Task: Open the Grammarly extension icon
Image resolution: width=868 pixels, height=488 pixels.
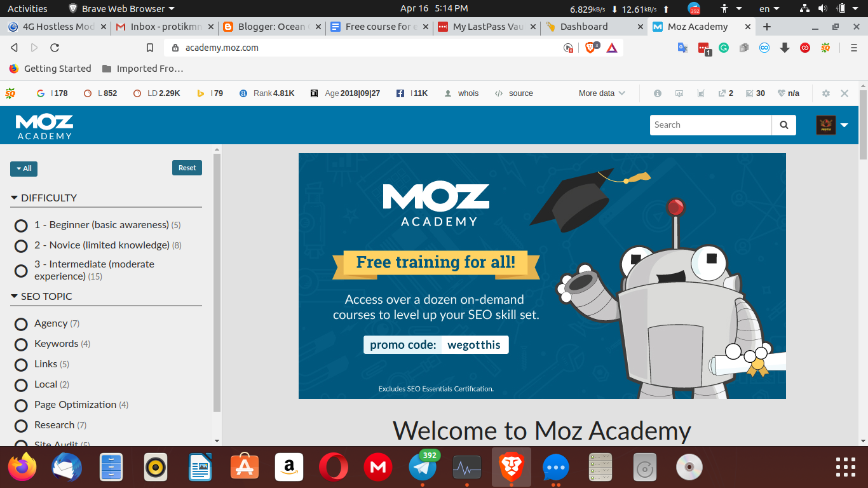Action: pyautogui.click(x=724, y=48)
